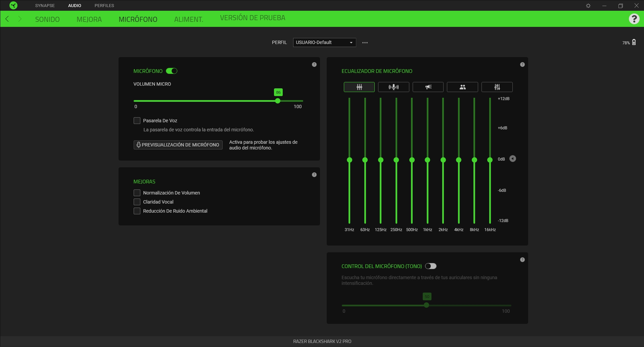Go forward with the right arrow

(20, 19)
